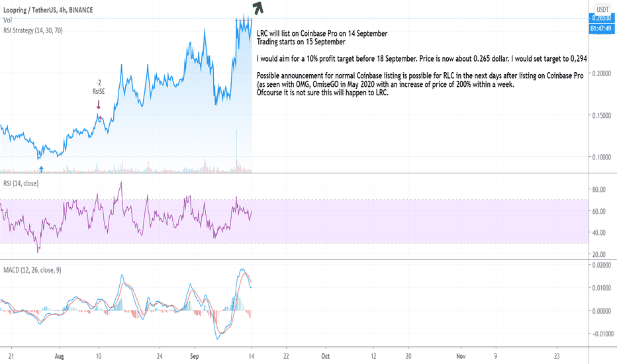Screen dimensions: 617x364
Task: Click the 0.10000 price axis label
Action: coord(602,157)
